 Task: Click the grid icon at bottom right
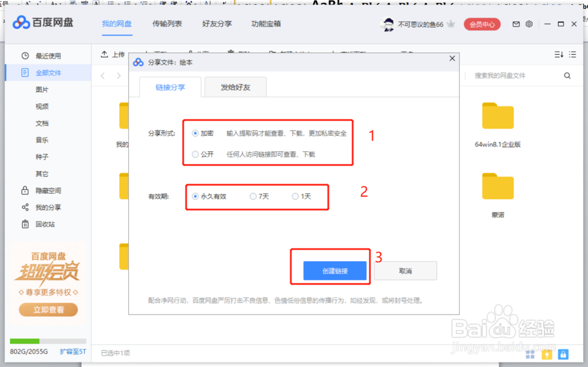coord(530,354)
